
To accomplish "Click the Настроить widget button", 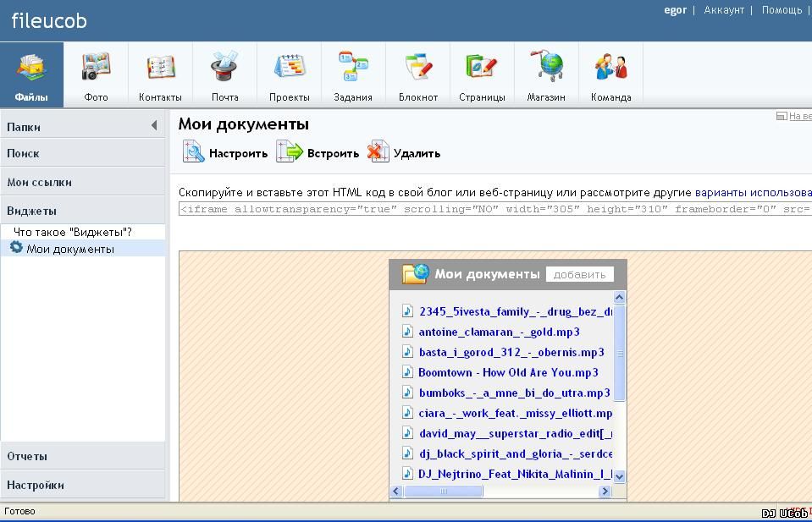I will coord(225,153).
